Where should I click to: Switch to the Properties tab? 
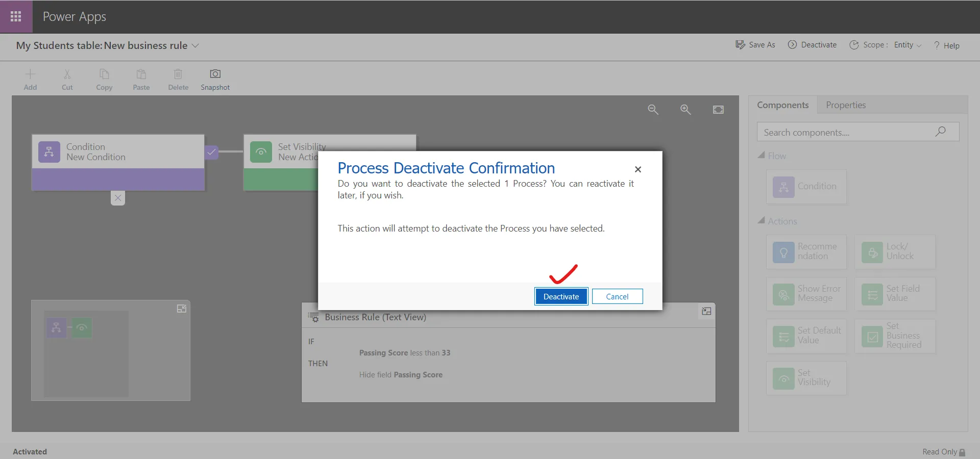coord(846,105)
